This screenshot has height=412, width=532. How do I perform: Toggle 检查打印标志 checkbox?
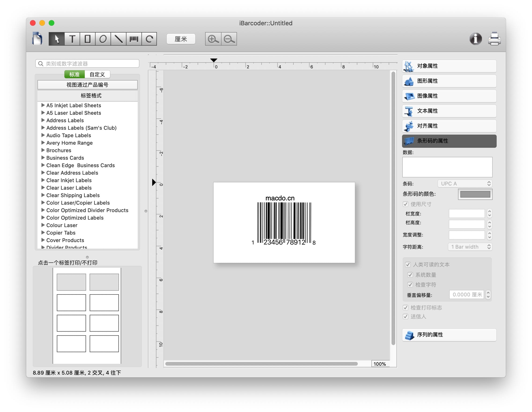point(406,308)
